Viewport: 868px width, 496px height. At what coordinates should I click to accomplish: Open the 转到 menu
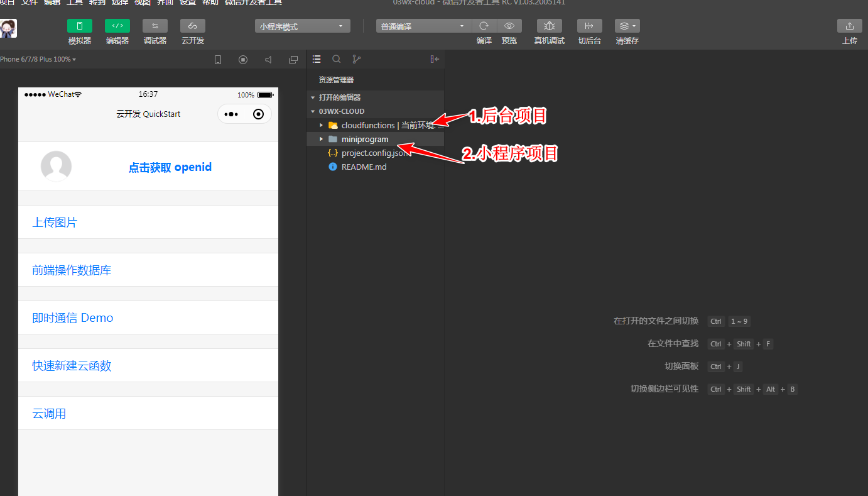97,3
